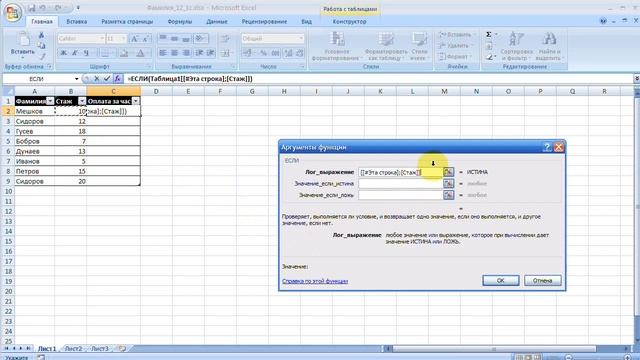Apply the 000 thousands separator format

pyautogui.click(x=276, y=53)
